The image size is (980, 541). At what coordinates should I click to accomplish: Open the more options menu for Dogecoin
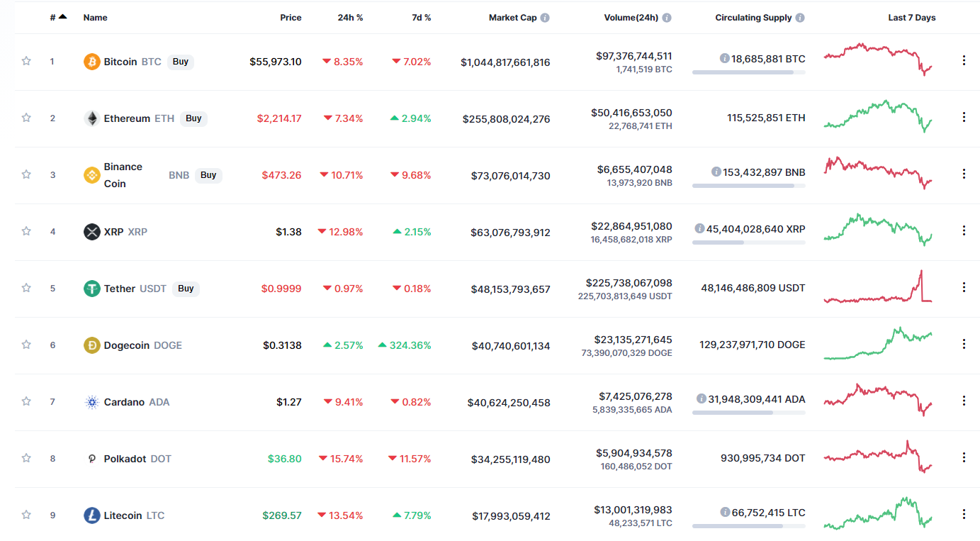[x=964, y=344]
